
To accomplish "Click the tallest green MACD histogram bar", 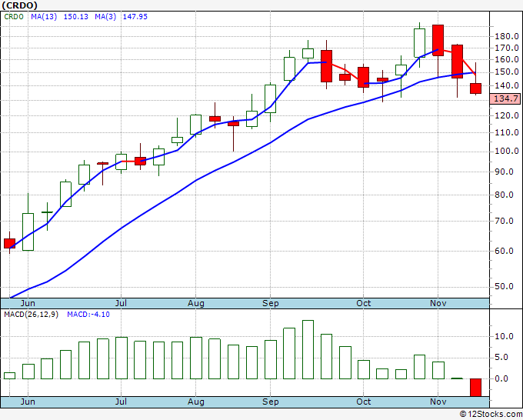I will pos(308,349).
